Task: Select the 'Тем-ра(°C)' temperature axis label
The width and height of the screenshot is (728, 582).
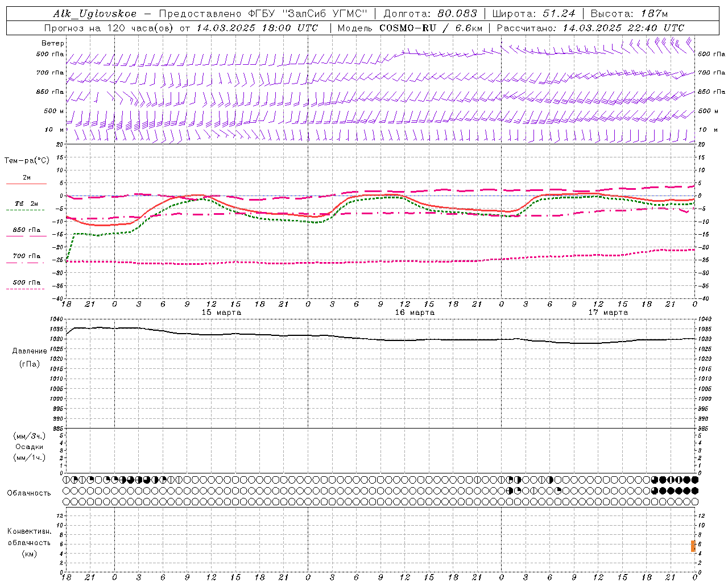Action: click(27, 161)
